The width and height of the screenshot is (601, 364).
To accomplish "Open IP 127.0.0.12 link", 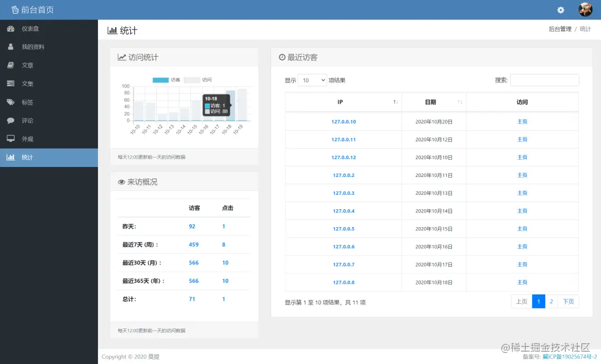I will (343, 158).
